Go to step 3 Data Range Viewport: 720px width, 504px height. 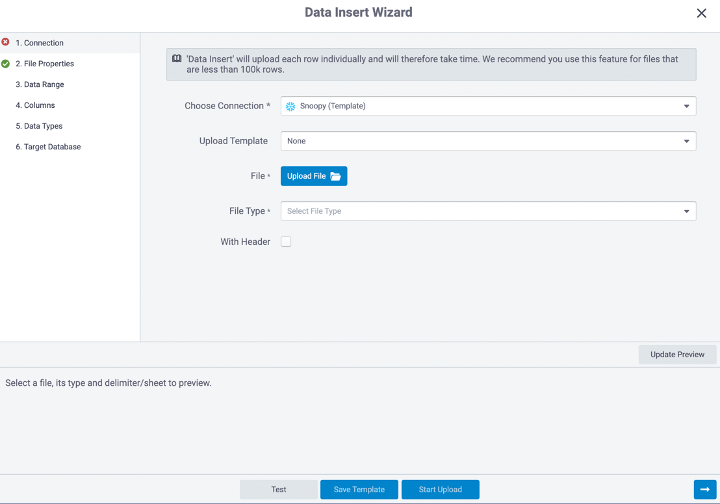point(40,84)
